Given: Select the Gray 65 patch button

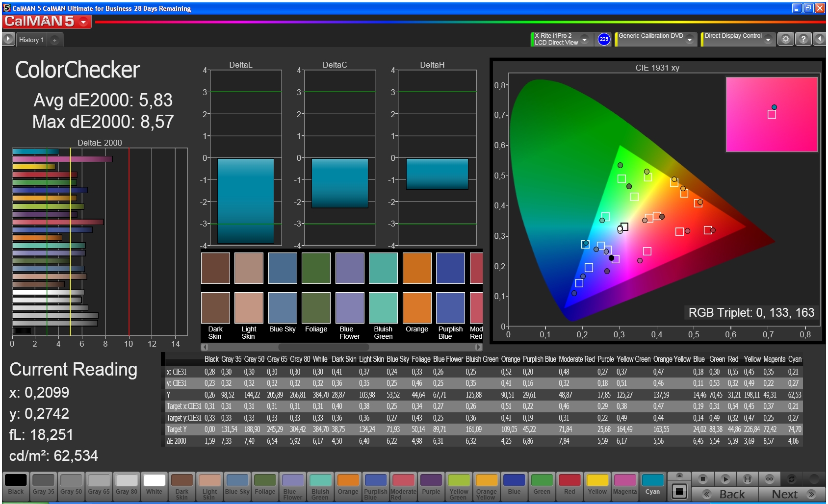Looking at the screenshot, I should pos(99,486).
